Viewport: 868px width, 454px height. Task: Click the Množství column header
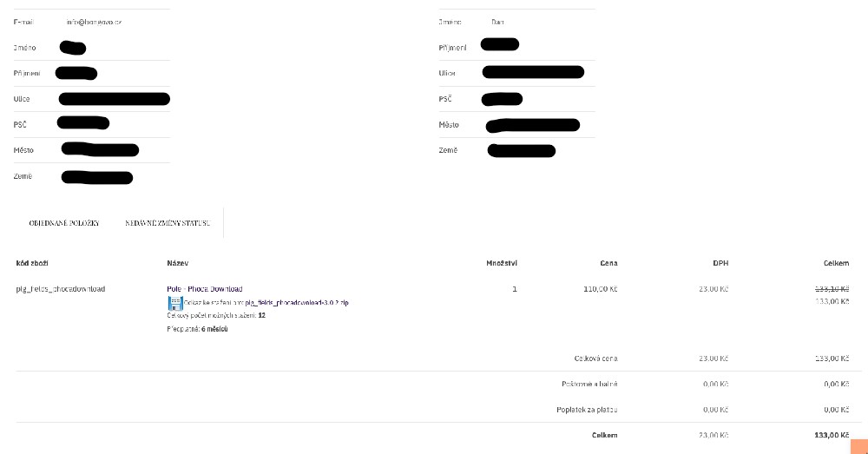pos(502,262)
